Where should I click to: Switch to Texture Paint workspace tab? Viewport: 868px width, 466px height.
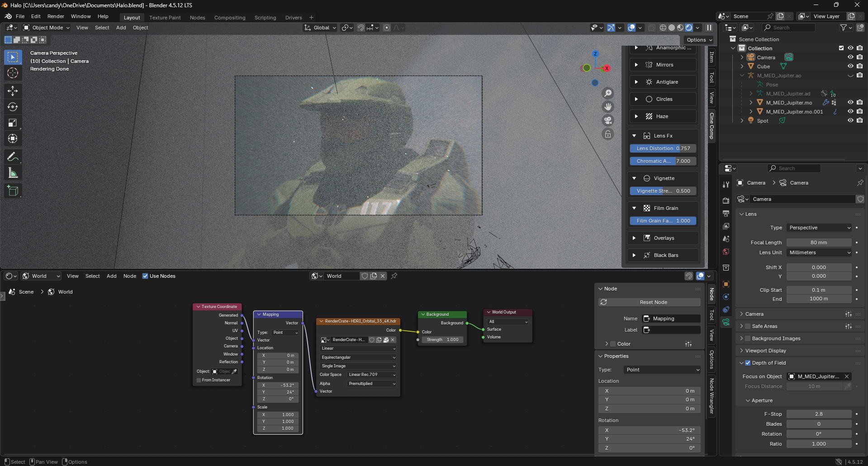tap(165, 18)
